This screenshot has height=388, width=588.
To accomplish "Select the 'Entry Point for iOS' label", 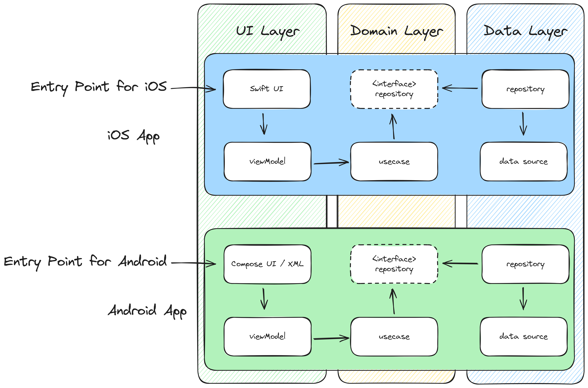I will point(99,88).
